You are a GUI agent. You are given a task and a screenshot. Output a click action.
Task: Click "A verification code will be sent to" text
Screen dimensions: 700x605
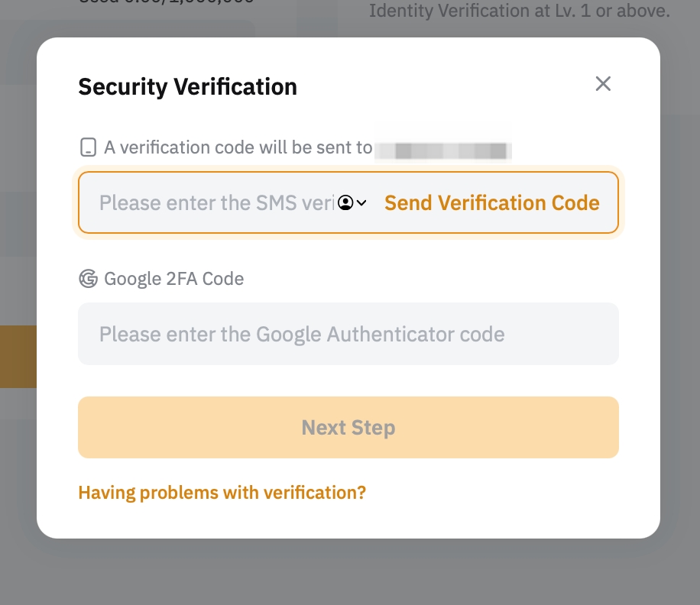point(238,147)
